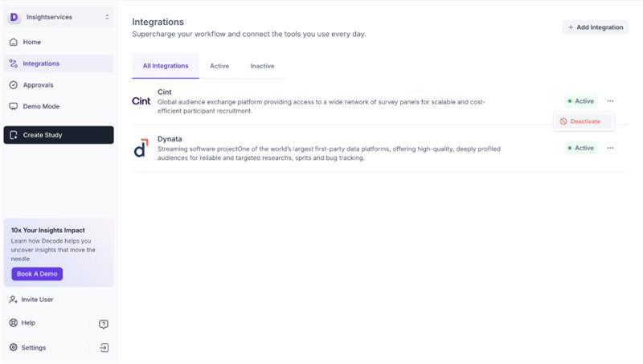The width and height of the screenshot is (643, 364).
Task: Expand the Insightservices workspace switcher
Action: tap(59, 17)
